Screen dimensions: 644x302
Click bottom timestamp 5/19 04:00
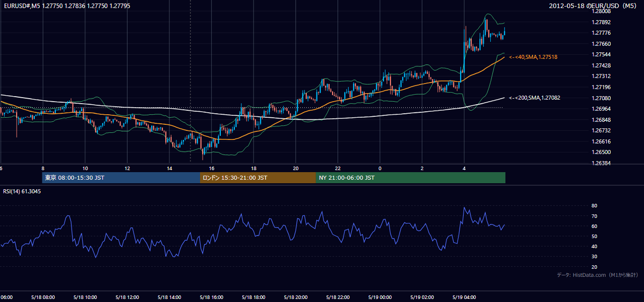(x=464, y=297)
